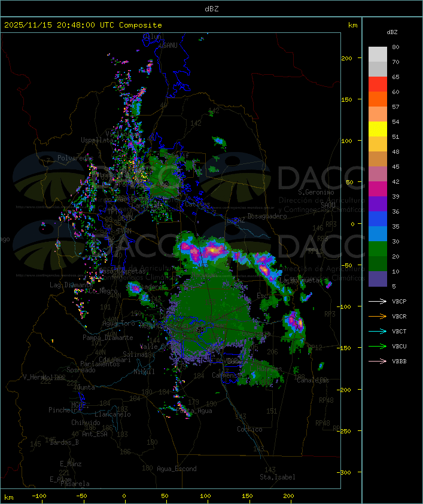Screen dimensions: 423x504
Task: Click the Cochico map label
Action: (x=249, y=429)
